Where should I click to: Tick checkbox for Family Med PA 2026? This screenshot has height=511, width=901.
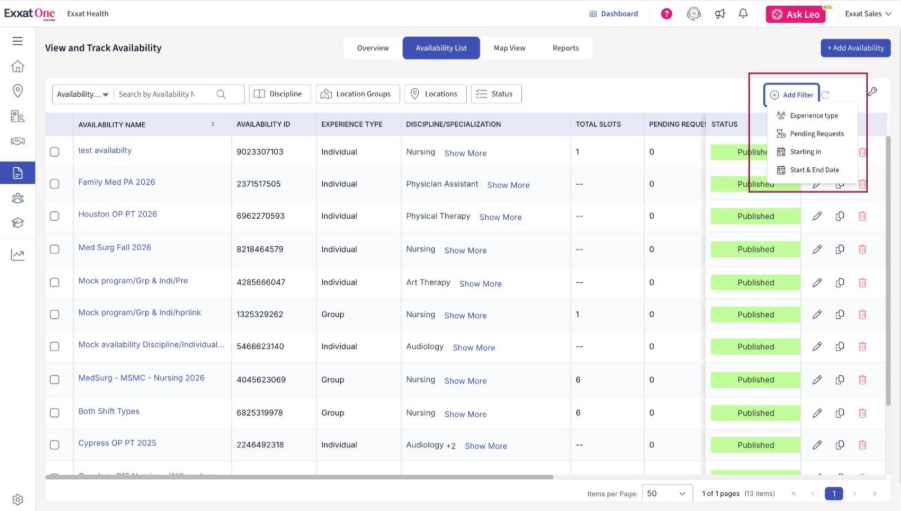click(x=55, y=184)
